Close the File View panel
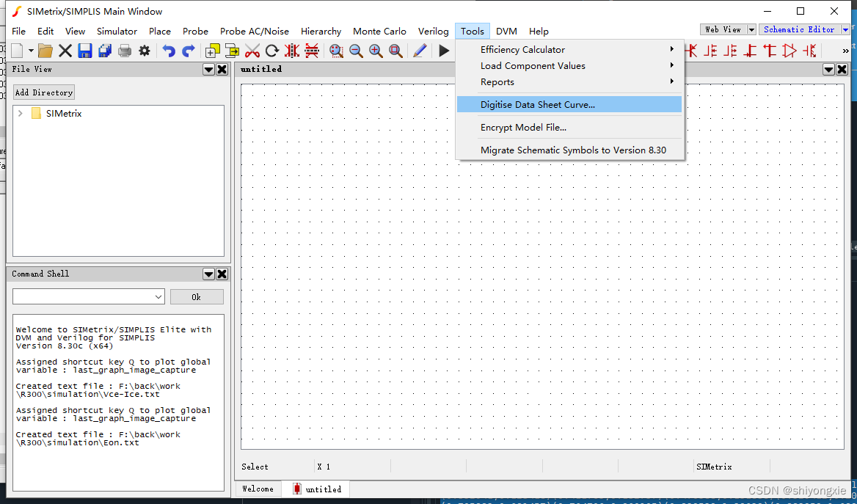This screenshot has height=504, width=857. (222, 70)
